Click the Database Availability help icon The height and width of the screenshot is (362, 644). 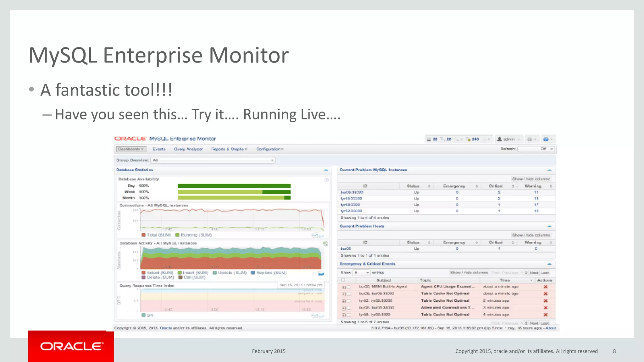click(326, 180)
